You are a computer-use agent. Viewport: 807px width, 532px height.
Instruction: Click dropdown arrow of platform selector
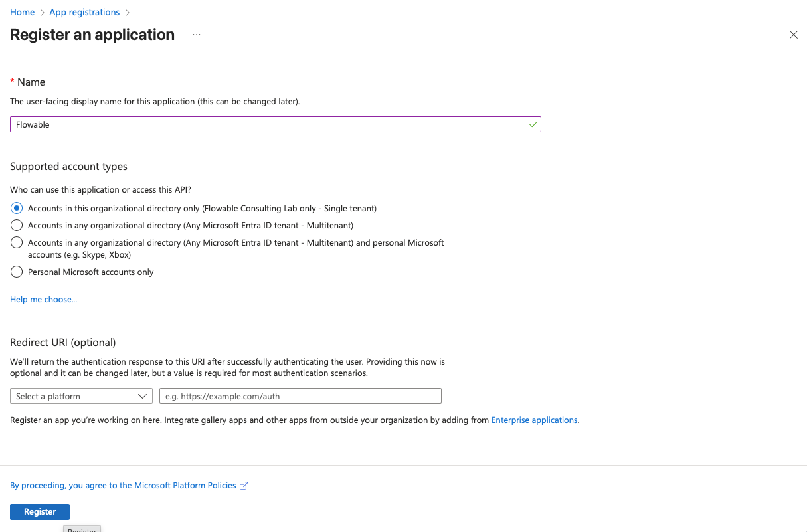(x=142, y=396)
